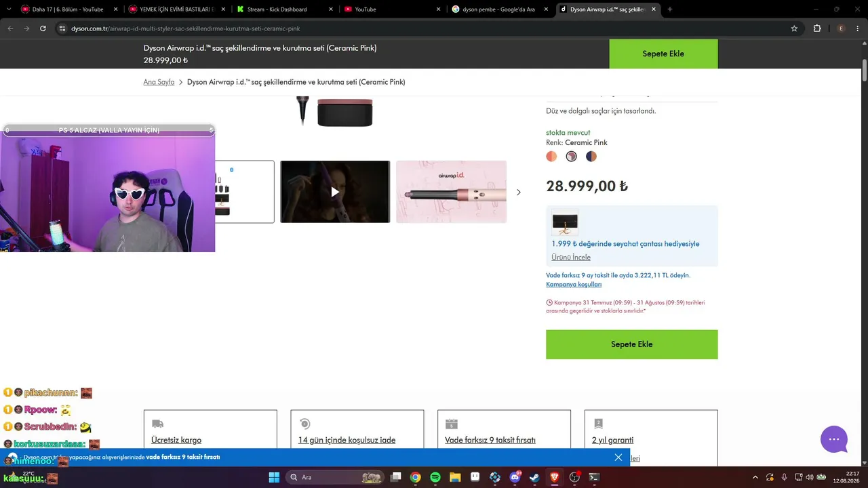
Task: Switch to the Stream - Kick Dashboard tab
Action: point(284,9)
